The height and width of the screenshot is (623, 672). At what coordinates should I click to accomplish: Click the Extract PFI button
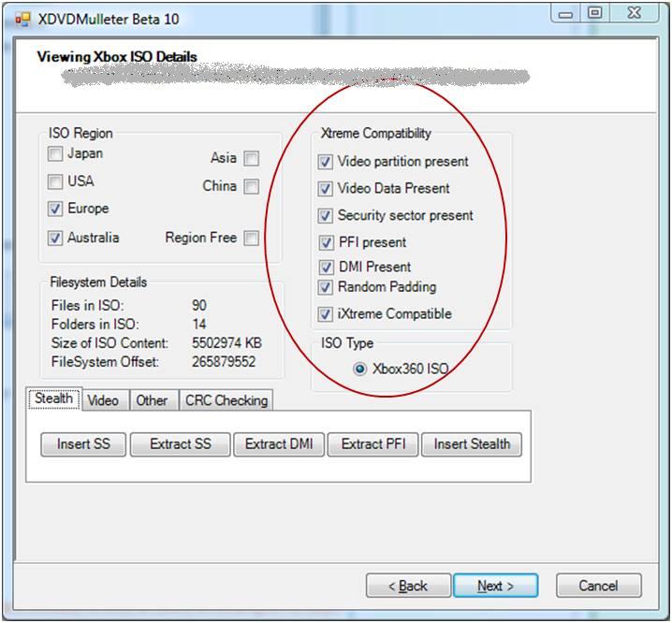point(373,444)
